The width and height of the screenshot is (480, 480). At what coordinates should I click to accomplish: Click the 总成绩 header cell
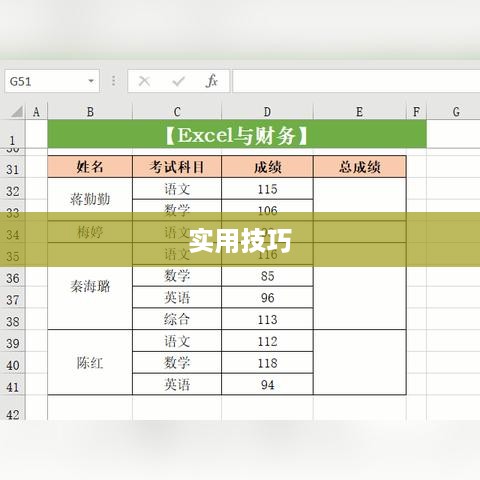360,166
